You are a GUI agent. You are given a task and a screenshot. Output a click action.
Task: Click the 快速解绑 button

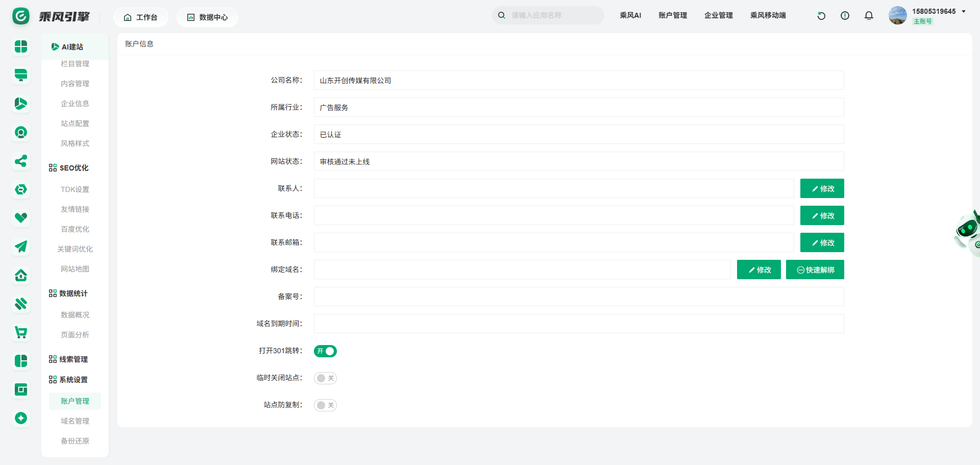(815, 270)
